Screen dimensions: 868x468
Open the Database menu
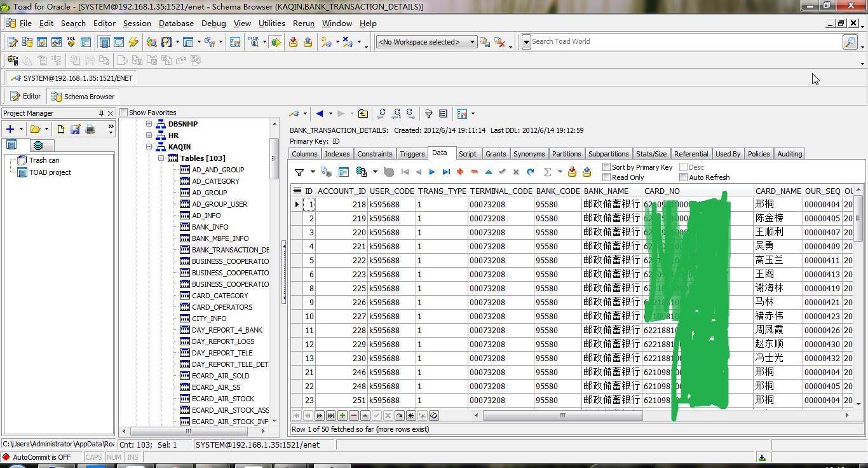(176, 24)
